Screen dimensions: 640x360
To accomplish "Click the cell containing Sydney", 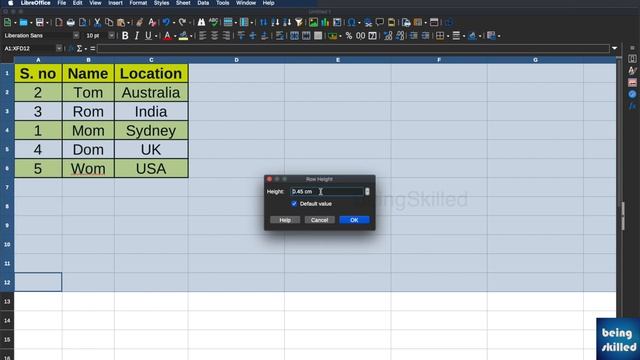I will click(x=151, y=131).
